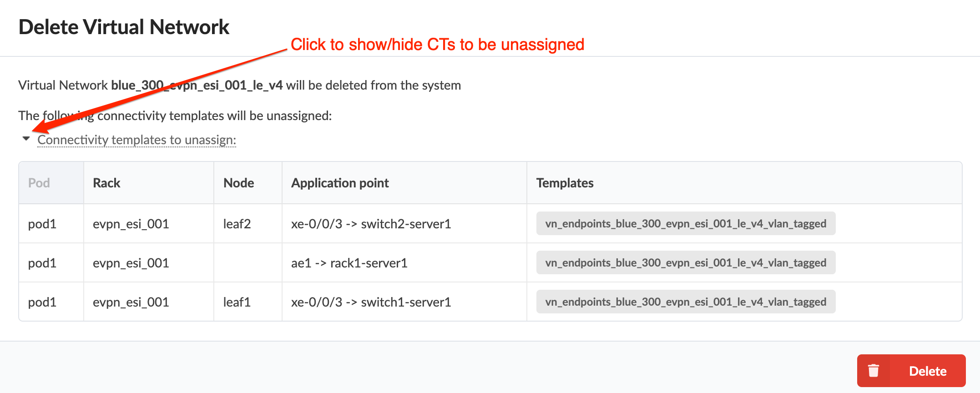Click the Rack column header
The height and width of the screenshot is (393, 980).
tap(106, 183)
